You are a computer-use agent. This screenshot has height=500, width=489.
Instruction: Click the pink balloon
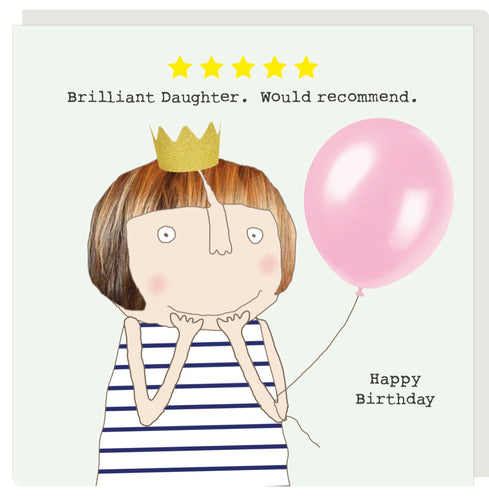(379, 204)
